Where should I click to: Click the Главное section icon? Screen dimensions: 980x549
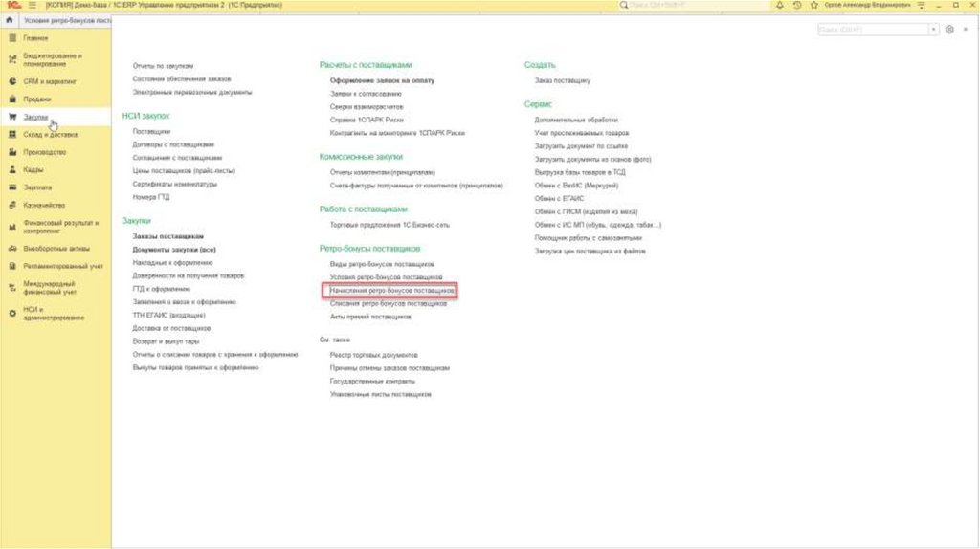tap(12, 38)
